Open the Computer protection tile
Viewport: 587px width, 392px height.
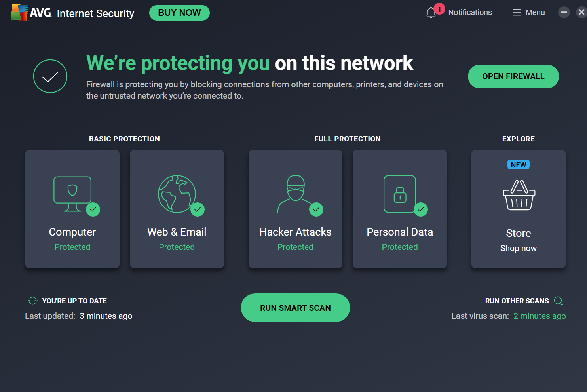point(72,209)
